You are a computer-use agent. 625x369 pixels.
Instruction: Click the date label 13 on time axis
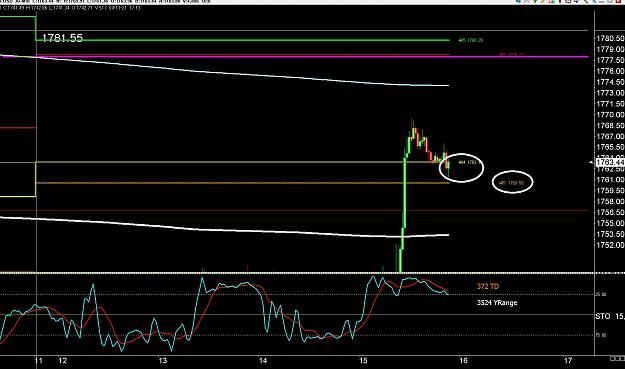(x=163, y=361)
